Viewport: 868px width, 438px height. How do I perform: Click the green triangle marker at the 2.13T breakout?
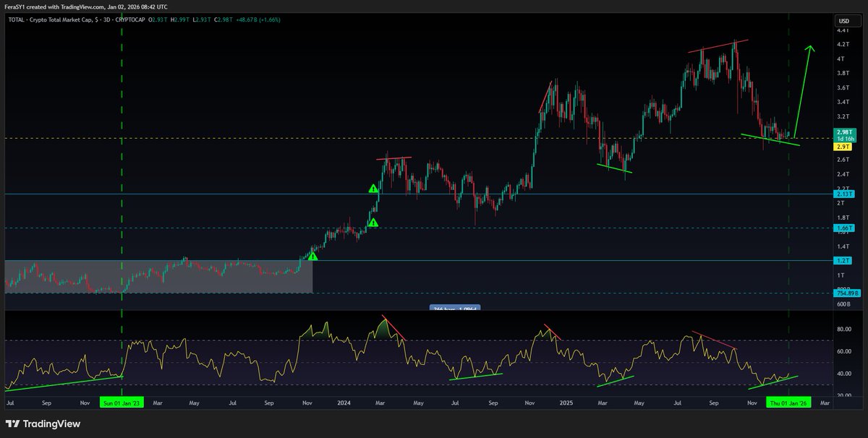[x=375, y=188]
